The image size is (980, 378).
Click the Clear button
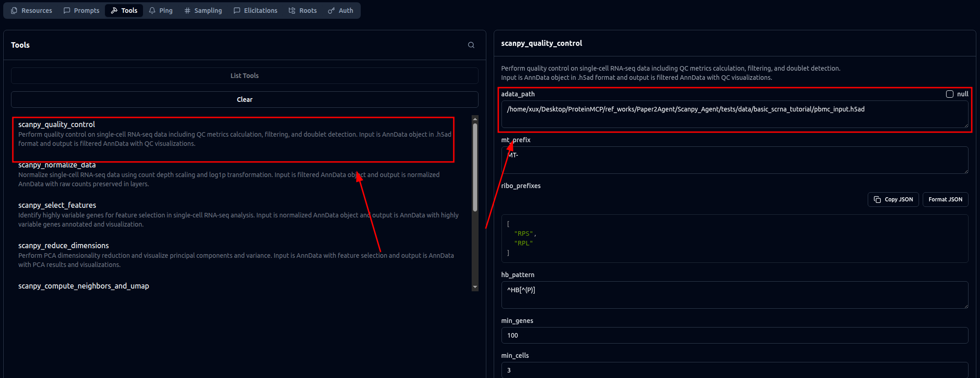point(245,100)
